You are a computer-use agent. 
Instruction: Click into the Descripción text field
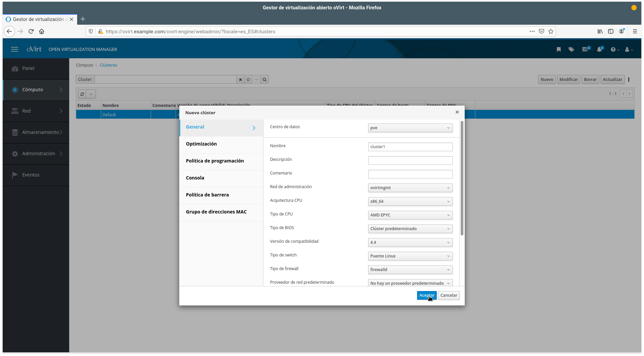(410, 161)
